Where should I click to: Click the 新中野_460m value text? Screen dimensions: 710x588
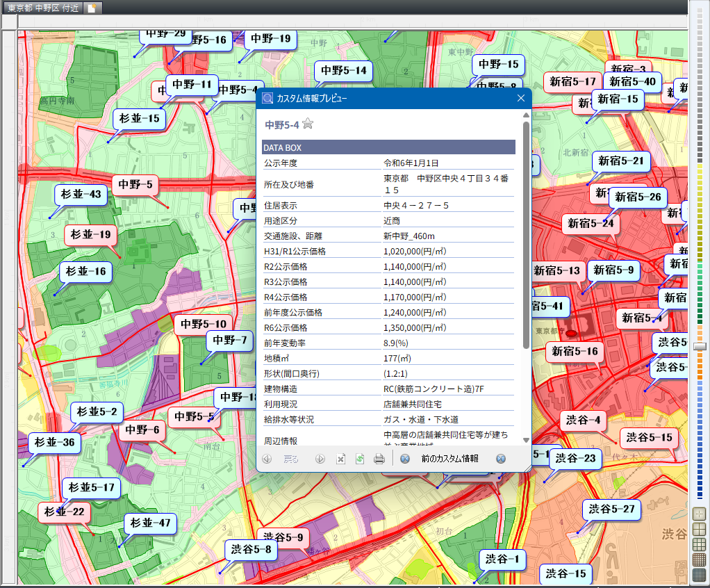(409, 236)
